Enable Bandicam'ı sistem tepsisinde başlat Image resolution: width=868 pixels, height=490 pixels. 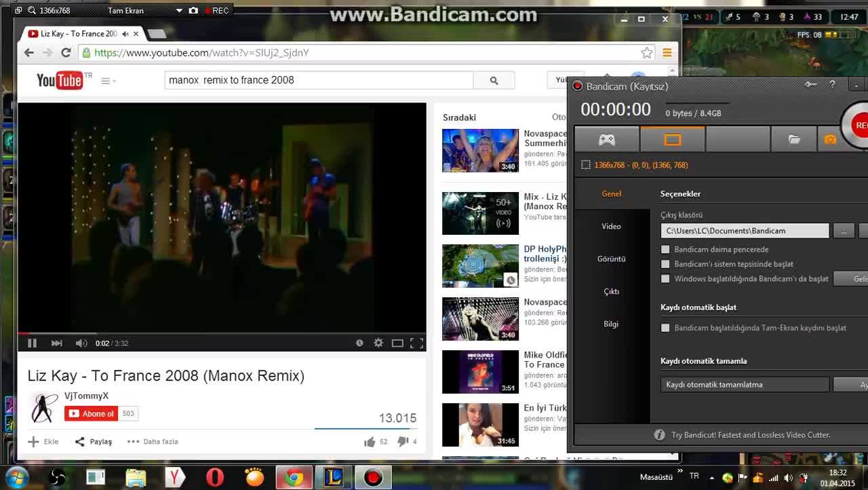click(665, 264)
